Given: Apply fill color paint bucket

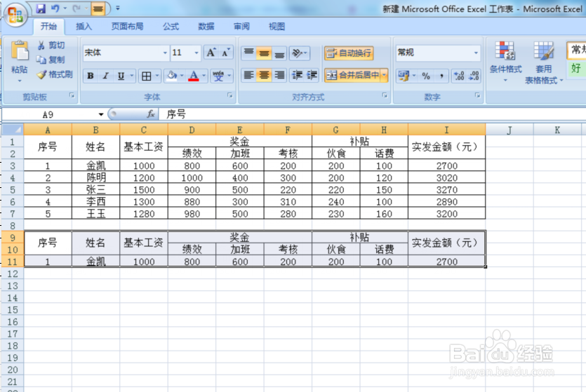Looking at the screenshot, I should (172, 76).
